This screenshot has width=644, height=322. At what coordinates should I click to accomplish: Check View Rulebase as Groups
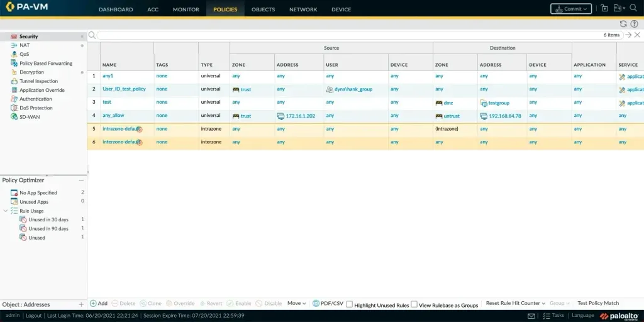[x=414, y=304]
